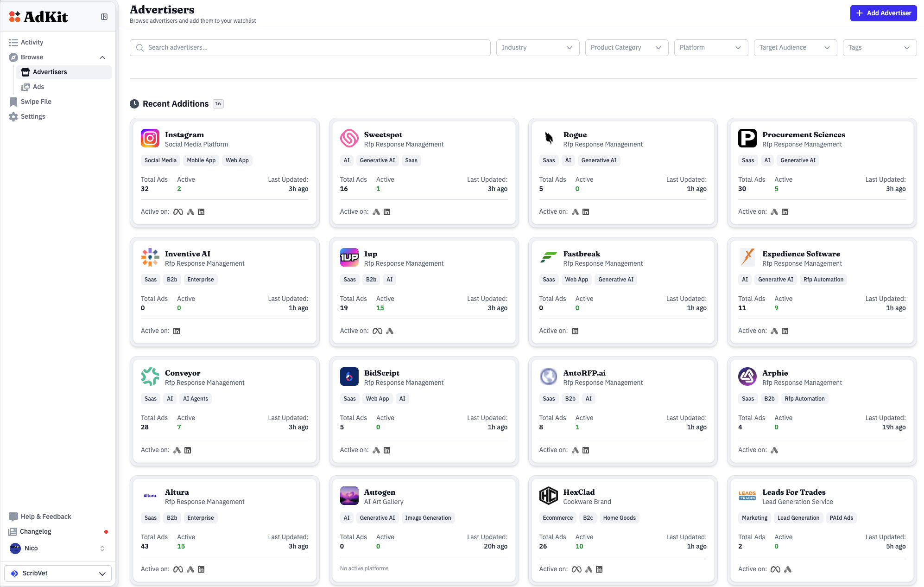Switch to the Advertisers sidebar entry
924x587 pixels.
click(50, 72)
